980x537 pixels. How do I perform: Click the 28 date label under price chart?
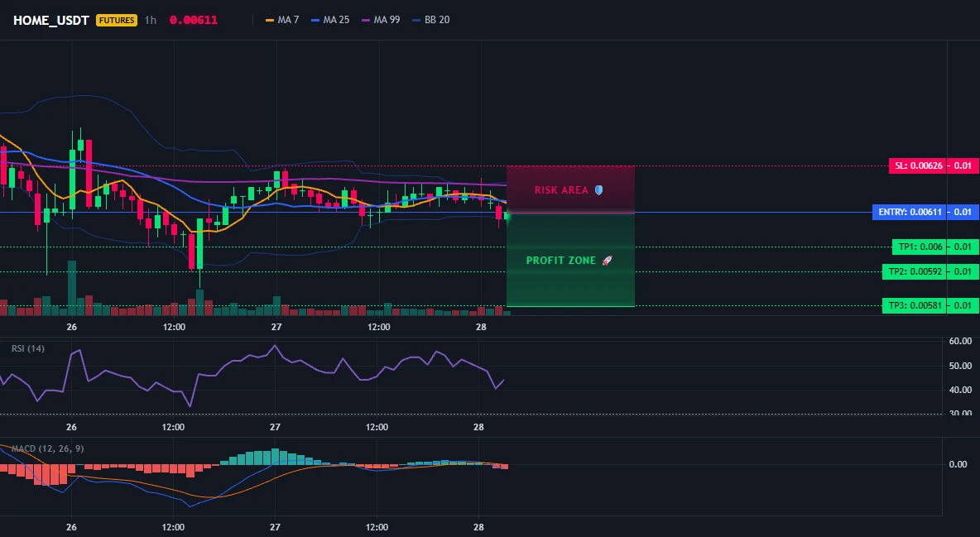tap(481, 327)
